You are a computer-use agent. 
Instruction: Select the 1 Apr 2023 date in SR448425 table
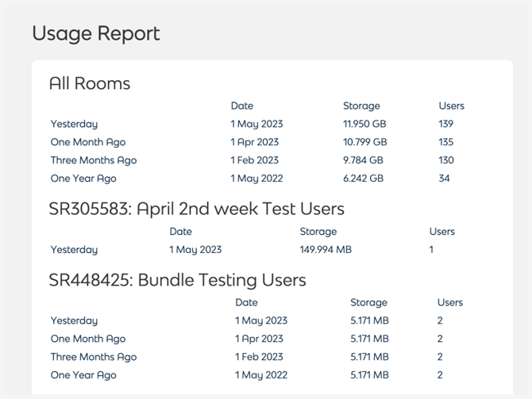(259, 339)
